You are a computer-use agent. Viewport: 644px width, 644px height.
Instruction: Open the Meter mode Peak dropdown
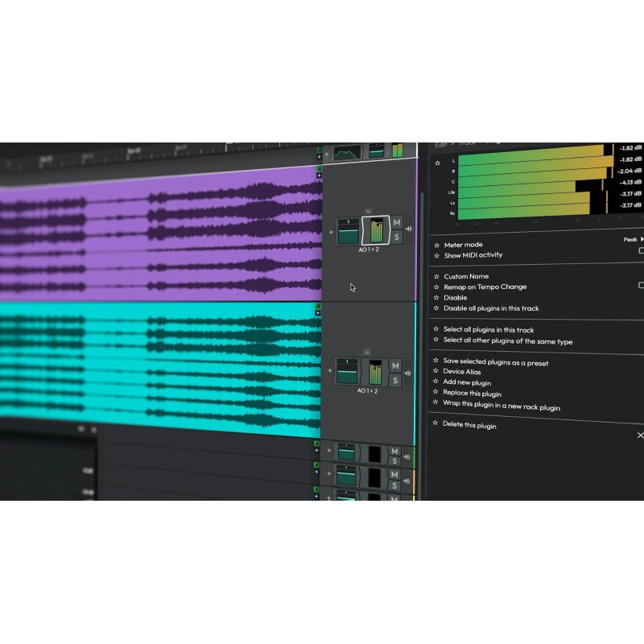pos(634,239)
